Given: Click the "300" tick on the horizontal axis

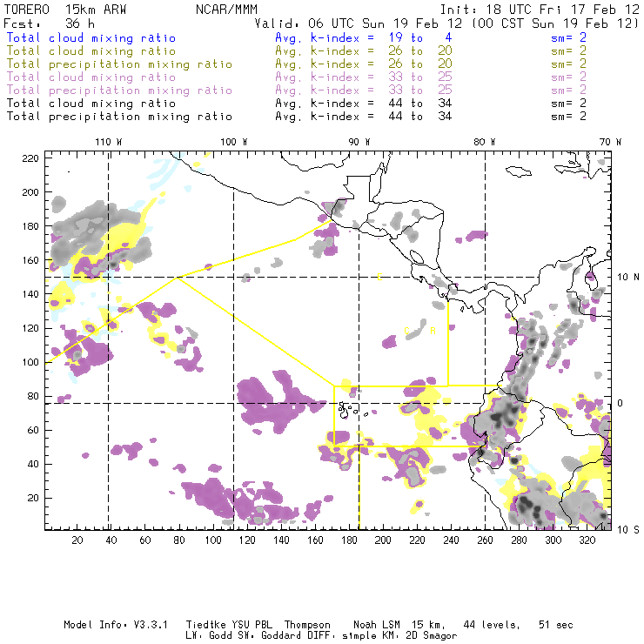Looking at the screenshot, I should 553,540.
